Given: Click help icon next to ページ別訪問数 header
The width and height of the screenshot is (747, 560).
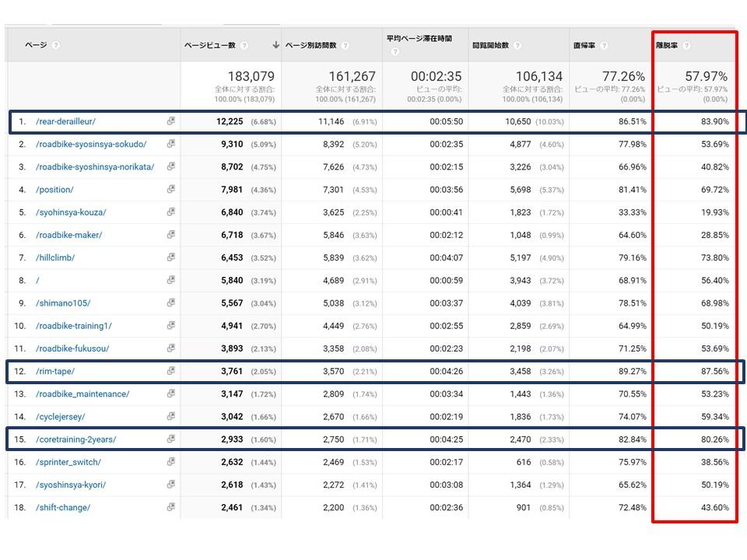Looking at the screenshot, I should click(x=345, y=45).
